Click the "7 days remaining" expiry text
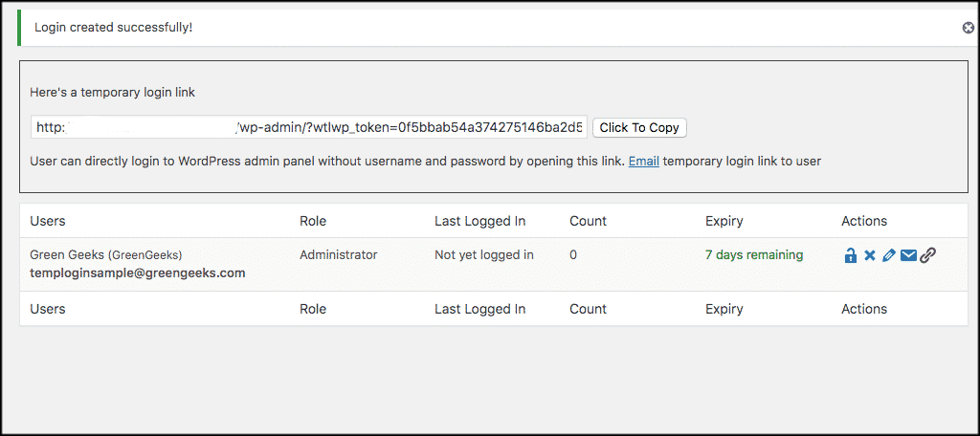This screenshot has width=980, height=436. click(x=754, y=255)
